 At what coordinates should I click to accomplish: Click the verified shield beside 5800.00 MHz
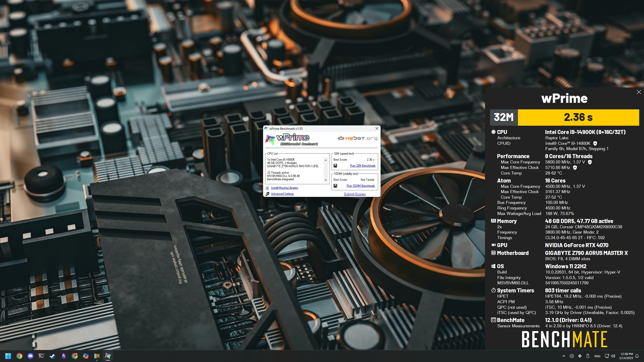coord(590,162)
